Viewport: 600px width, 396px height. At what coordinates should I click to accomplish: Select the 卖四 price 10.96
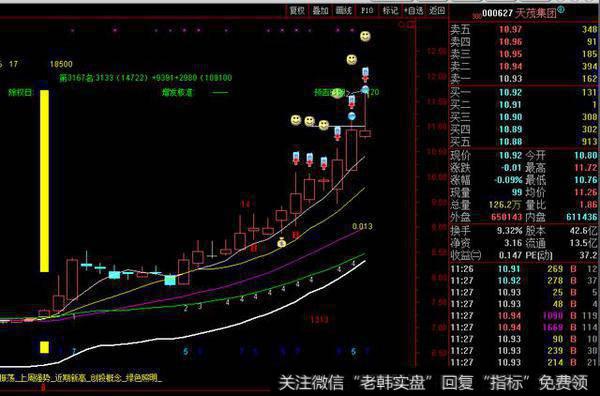510,41
